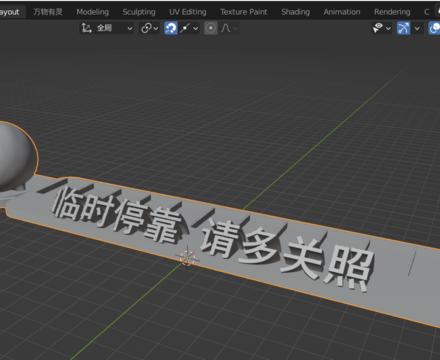The image size is (440, 360).
Task: Open the UV Editing workspace
Action: point(188,12)
